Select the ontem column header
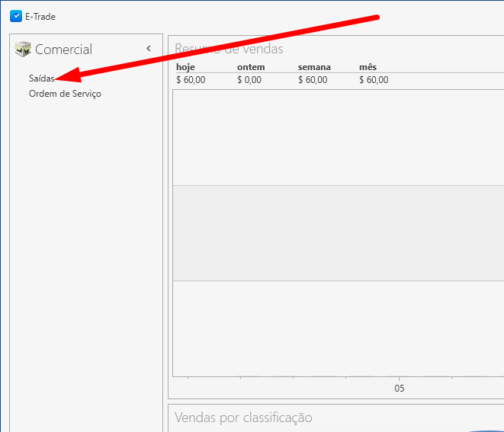 pyautogui.click(x=251, y=67)
